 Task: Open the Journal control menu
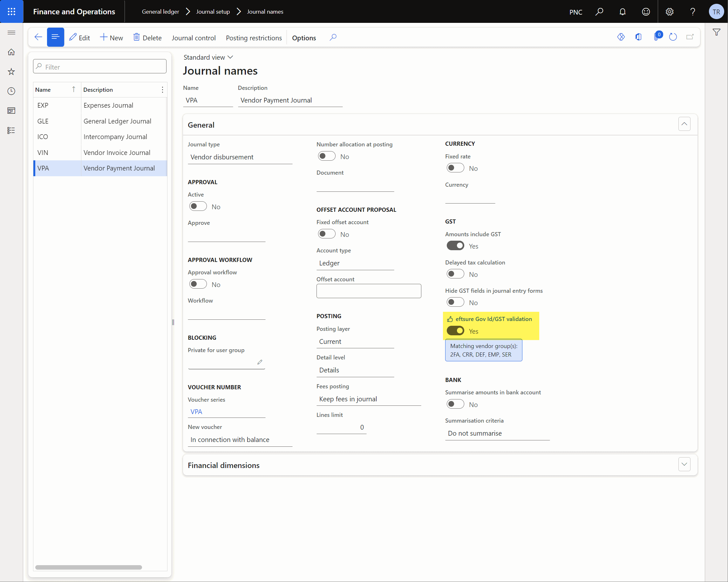click(194, 38)
